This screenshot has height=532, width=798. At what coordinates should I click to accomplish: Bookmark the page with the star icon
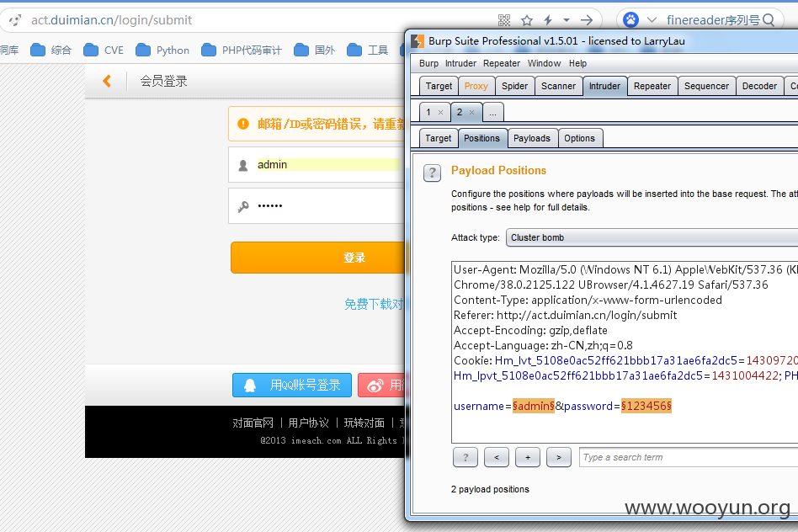coord(527,20)
